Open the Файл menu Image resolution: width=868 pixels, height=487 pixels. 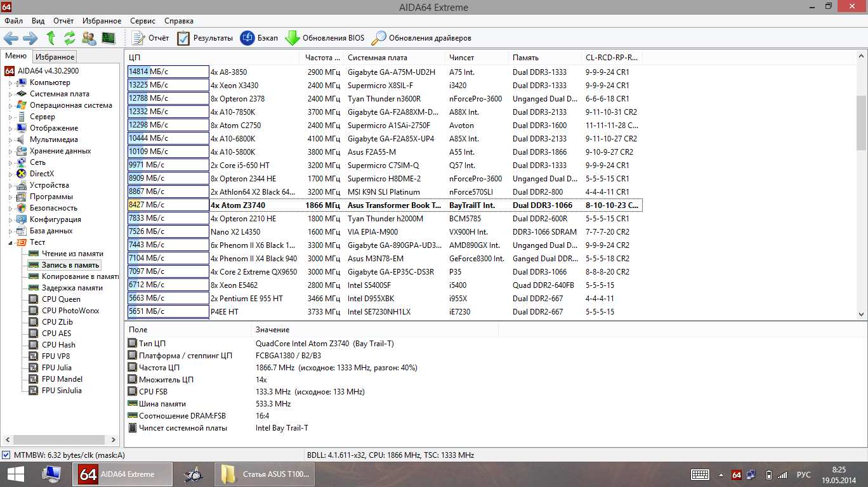[x=13, y=21]
